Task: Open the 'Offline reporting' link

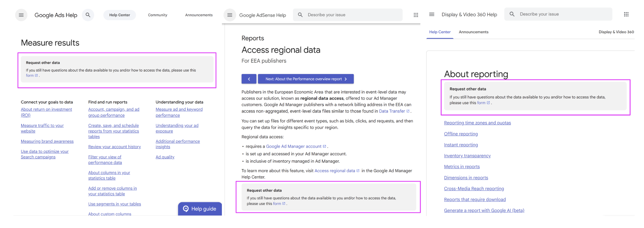Action: (461, 134)
